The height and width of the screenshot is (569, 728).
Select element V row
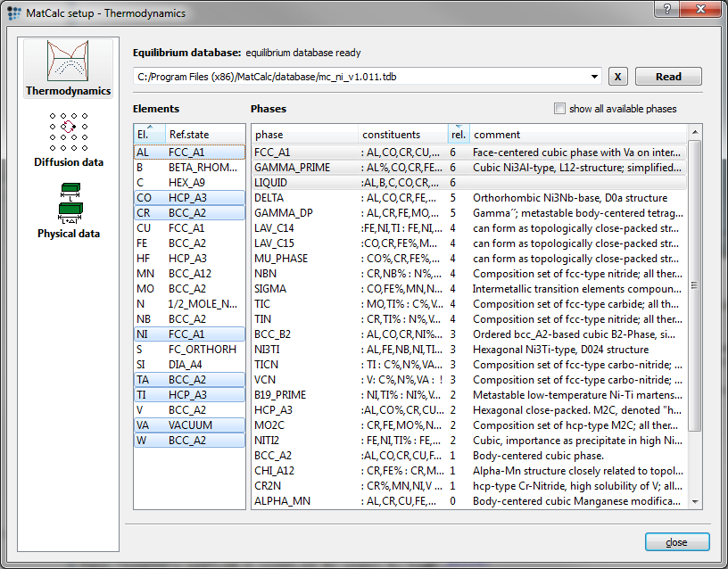click(189, 410)
